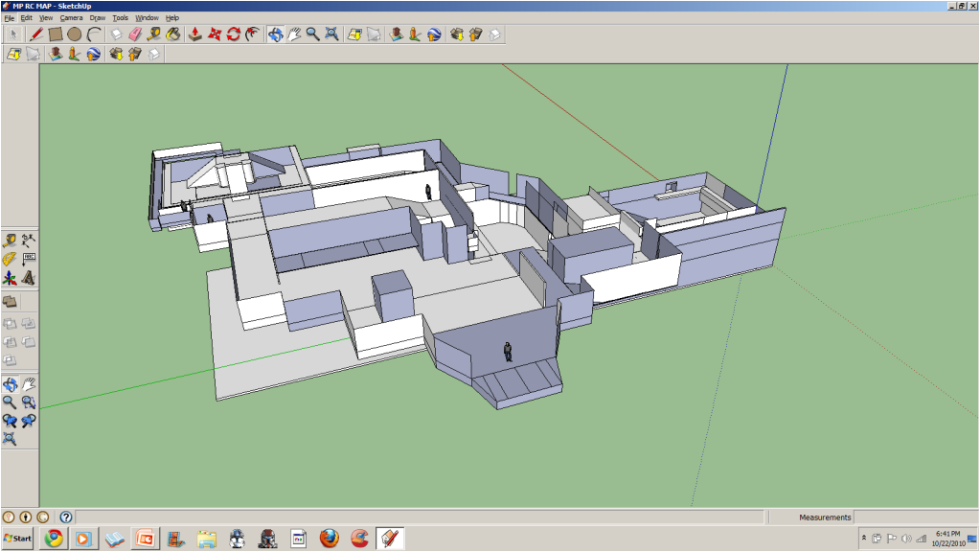
Task: Select the Axes tool
Action: 10,277
